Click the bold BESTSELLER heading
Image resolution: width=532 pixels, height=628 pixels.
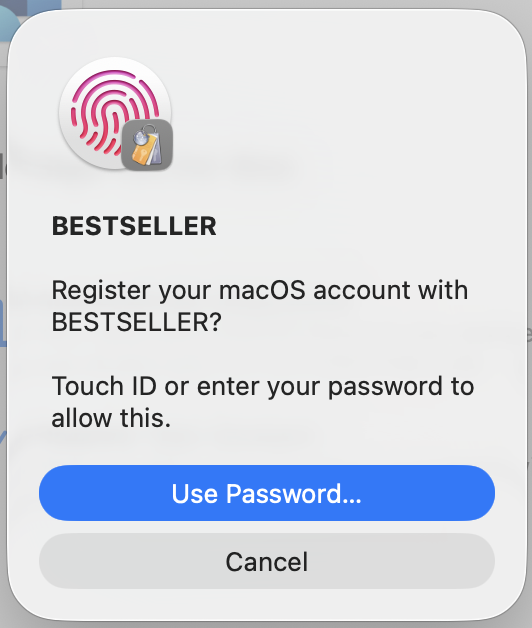coord(134,226)
